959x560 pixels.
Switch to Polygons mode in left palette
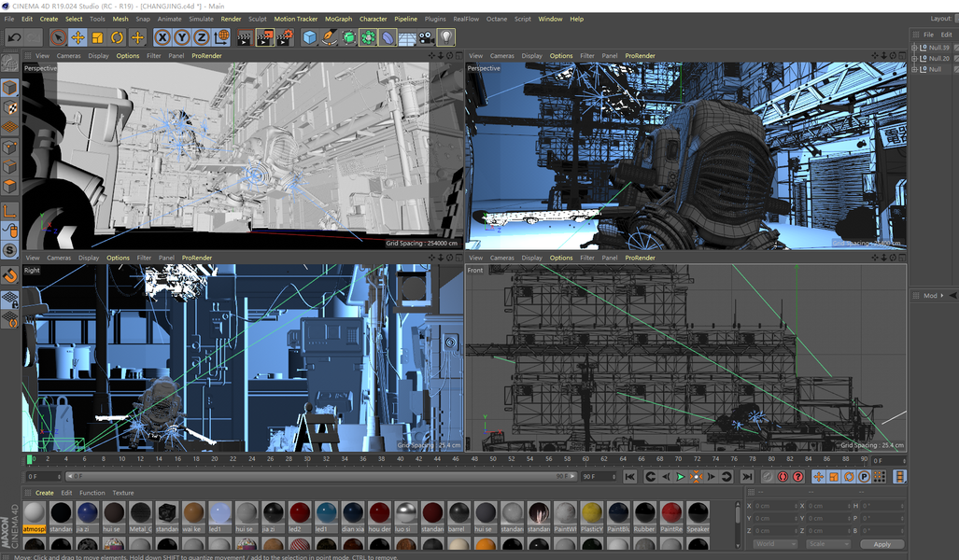pos(9,186)
